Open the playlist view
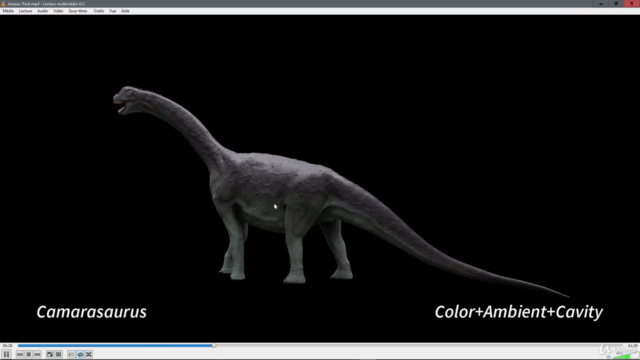640x360 pixels. tap(71, 354)
